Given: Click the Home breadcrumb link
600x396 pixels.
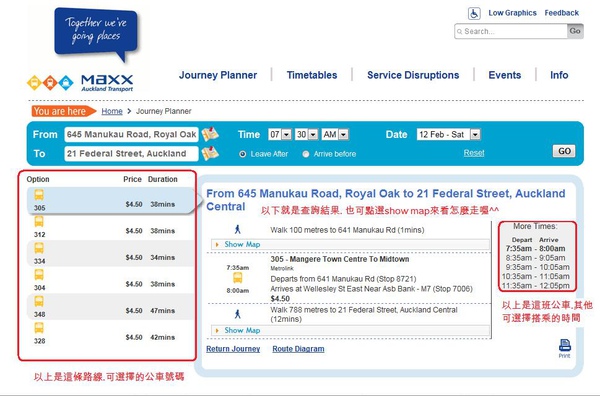Looking at the screenshot, I should [x=112, y=111].
